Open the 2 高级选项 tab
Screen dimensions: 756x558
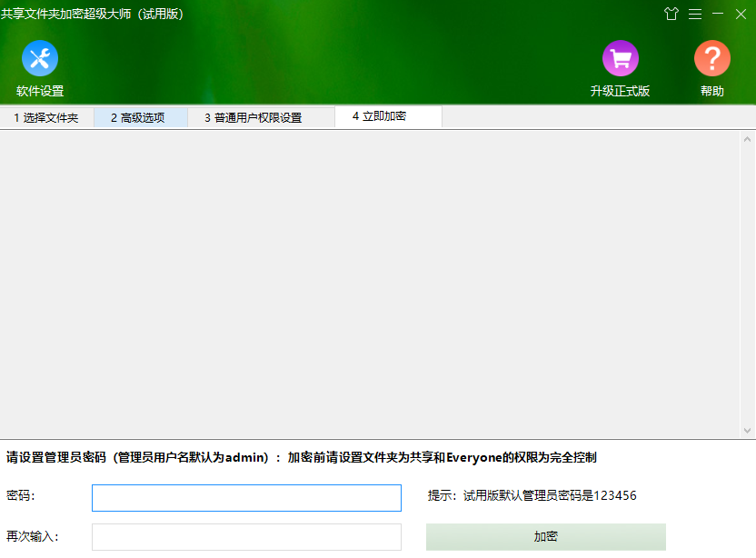tap(140, 117)
